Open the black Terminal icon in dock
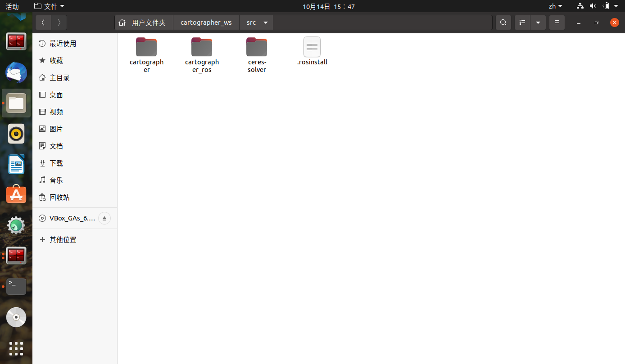Viewport: 625px width, 364px height. tap(16, 287)
